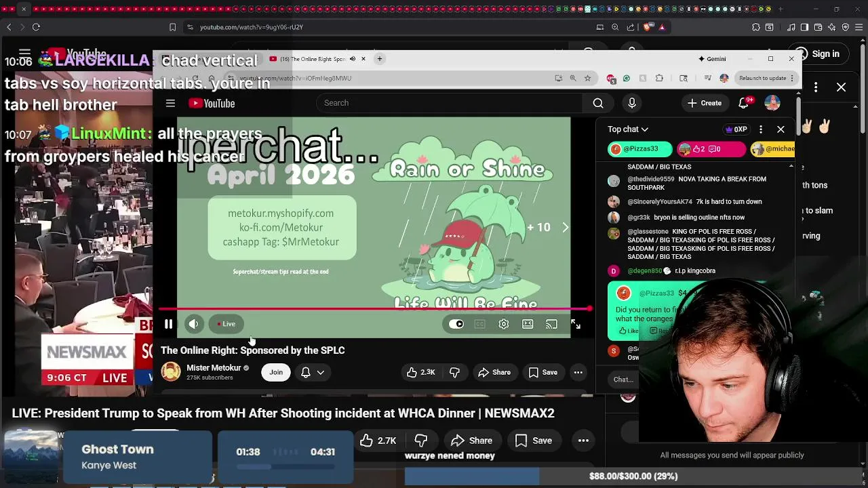Screen dimensions: 868x488
Task: Click the YouTube logo in inner window
Action: 212,103
